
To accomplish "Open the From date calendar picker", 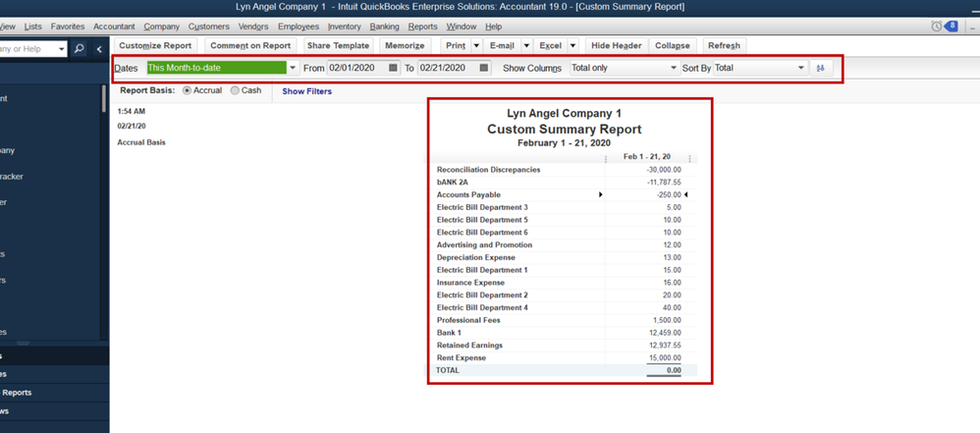I will point(393,68).
